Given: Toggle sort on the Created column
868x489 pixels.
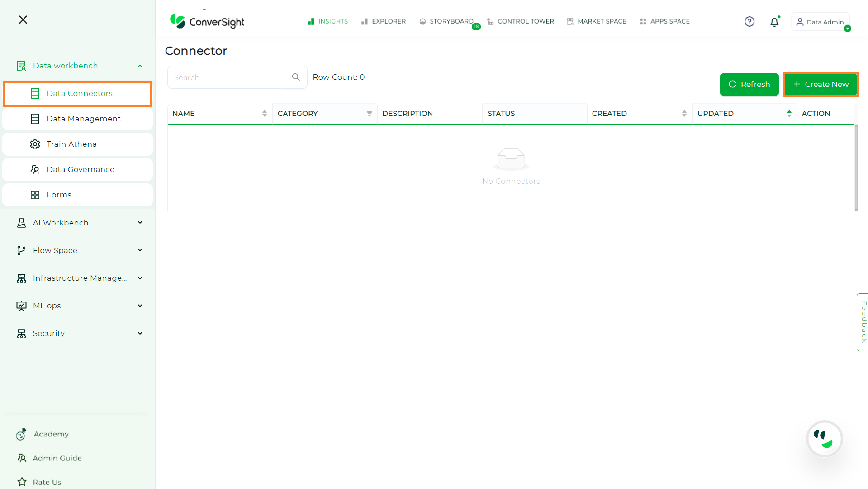Looking at the screenshot, I should 684,114.
